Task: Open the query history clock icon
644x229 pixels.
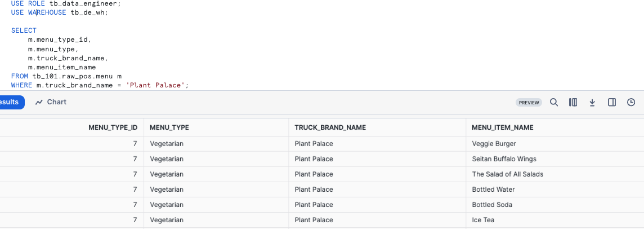Action: click(x=631, y=102)
